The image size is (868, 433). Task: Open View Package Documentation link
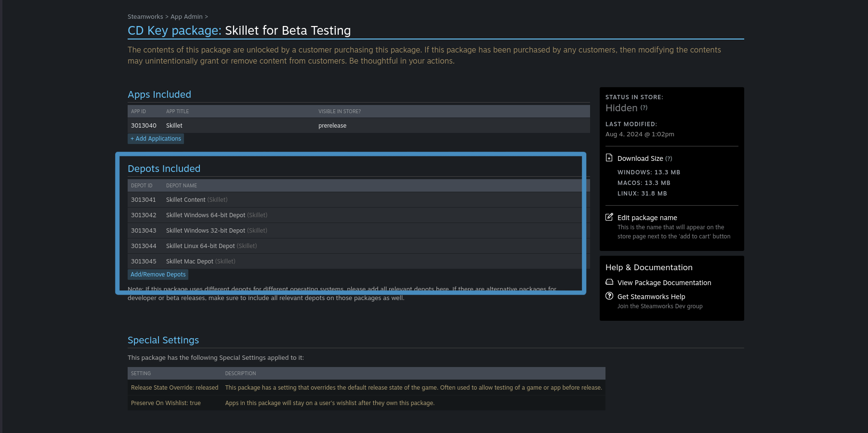664,283
